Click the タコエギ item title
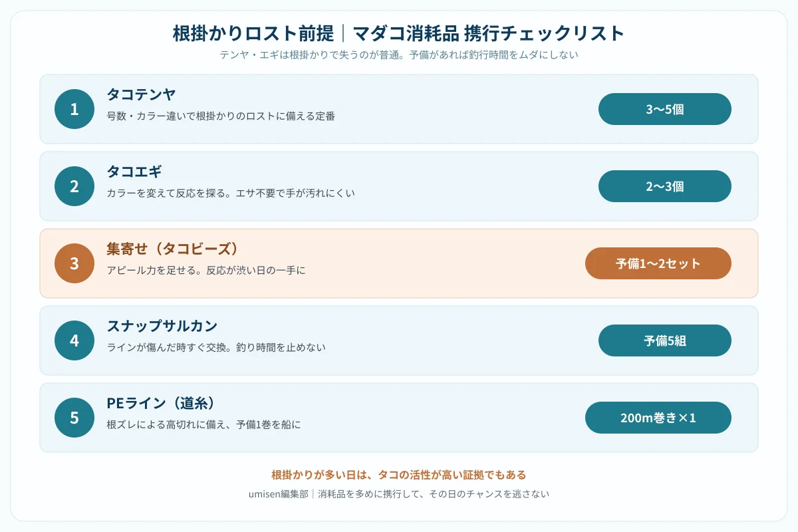The width and height of the screenshot is (798, 532). [134, 172]
